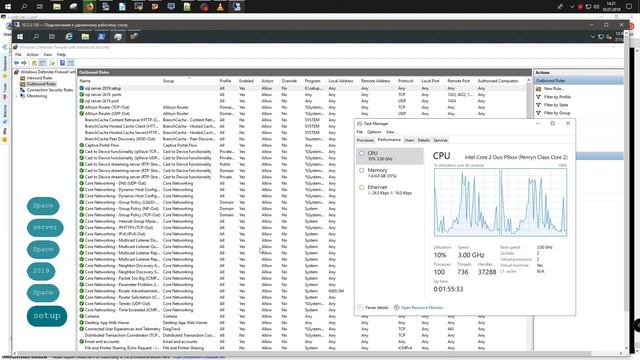
Task: Sort the rules by the Protocol column header
Action: tap(407, 81)
